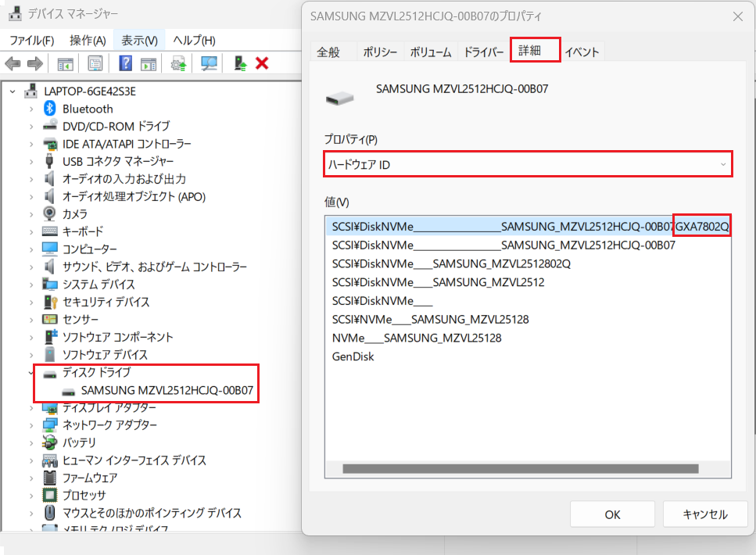Expand the カメラ category chevron
Screen dimensions: 756x555
[x=31, y=213]
